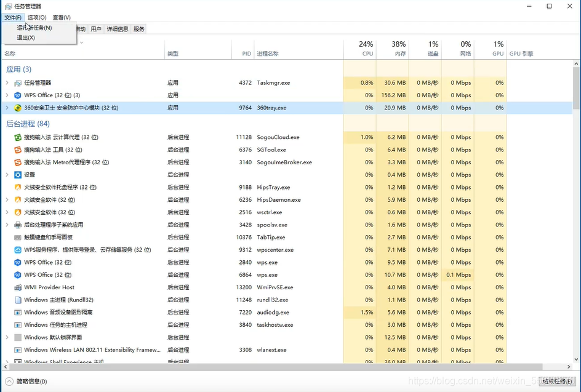The image size is (581, 392).
Task: Click the Task Manager icon in the 任务管理器 row
Action: pyautogui.click(x=18, y=83)
